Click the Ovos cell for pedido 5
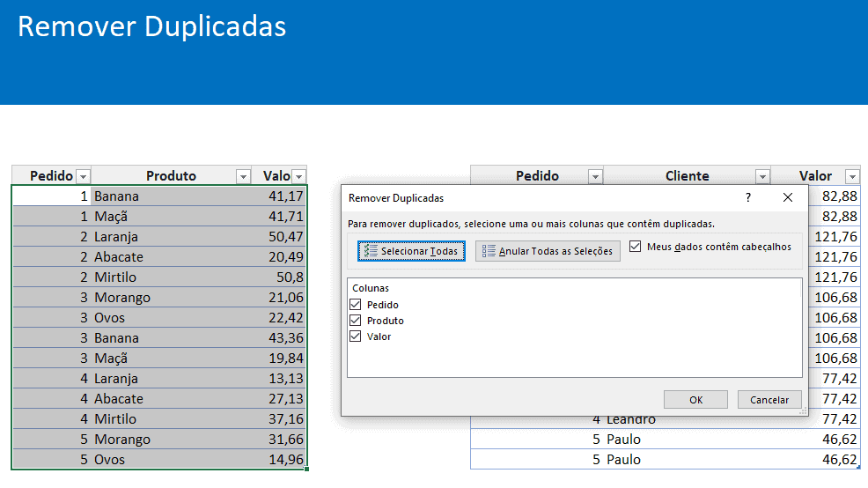 coord(171,459)
